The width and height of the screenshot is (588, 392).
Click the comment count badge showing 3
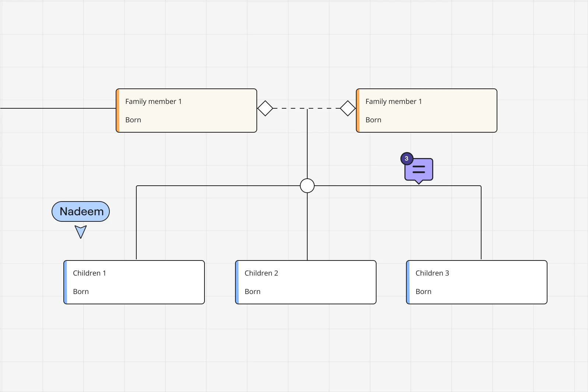[407, 159]
